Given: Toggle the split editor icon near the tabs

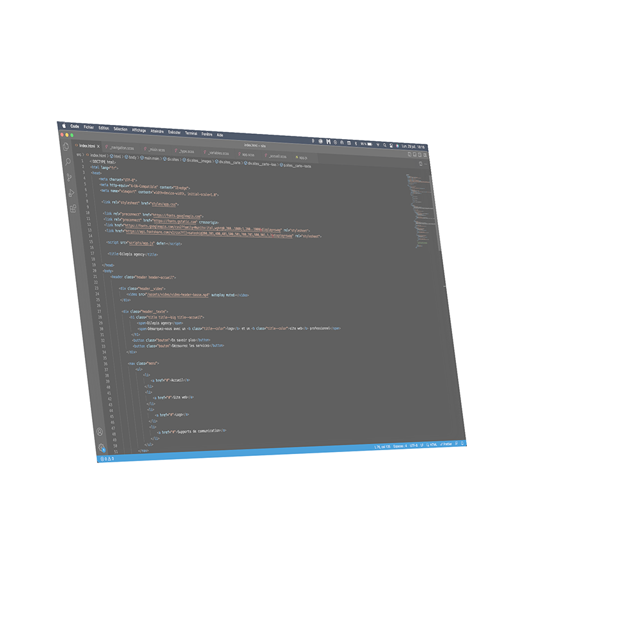Looking at the screenshot, I should 421,163.
